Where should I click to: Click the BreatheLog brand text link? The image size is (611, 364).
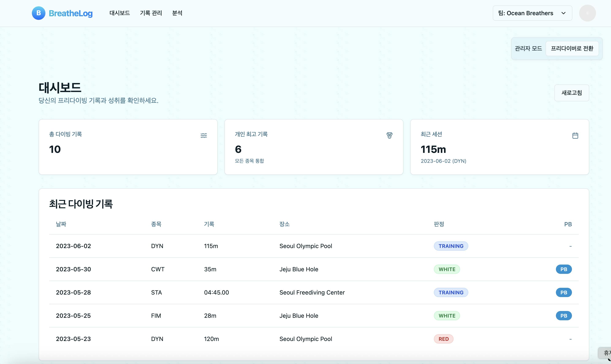(x=71, y=13)
